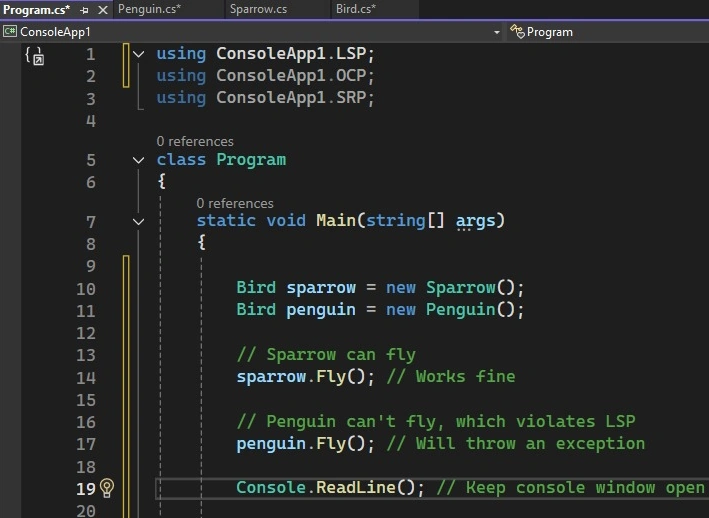This screenshot has height=518, width=709.
Task: Click the Program class icon in navigation bar
Action: tap(517, 31)
